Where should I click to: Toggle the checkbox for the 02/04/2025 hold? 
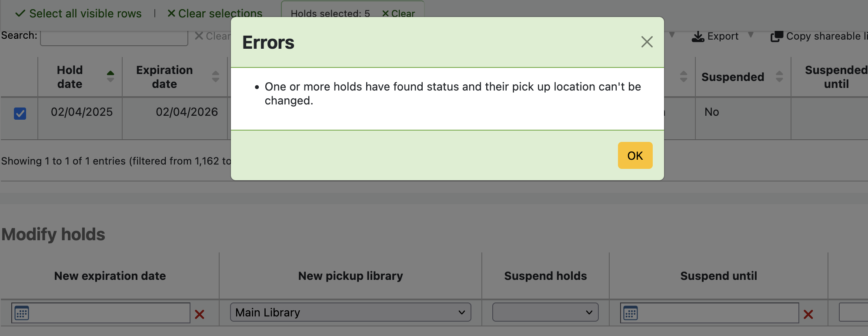[x=20, y=114]
